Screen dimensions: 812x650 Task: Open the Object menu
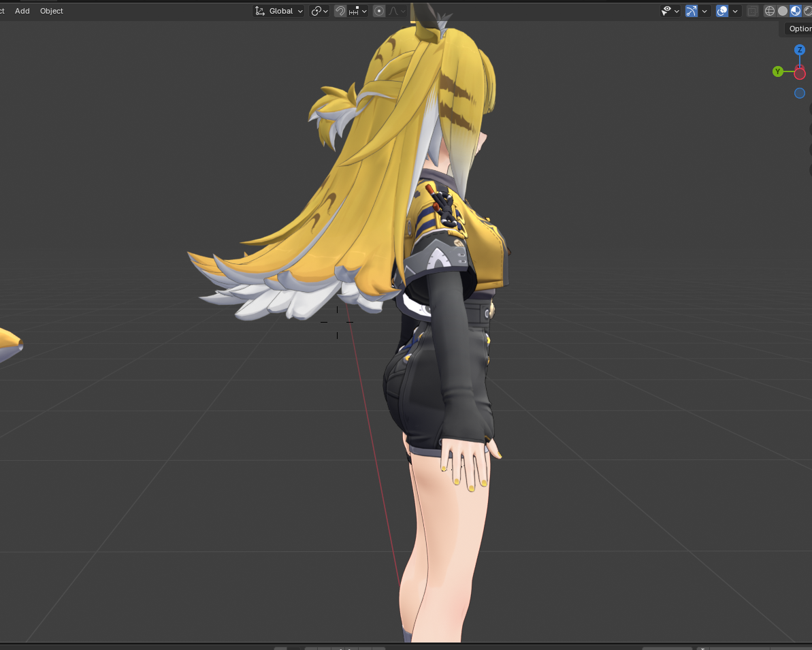pos(51,11)
